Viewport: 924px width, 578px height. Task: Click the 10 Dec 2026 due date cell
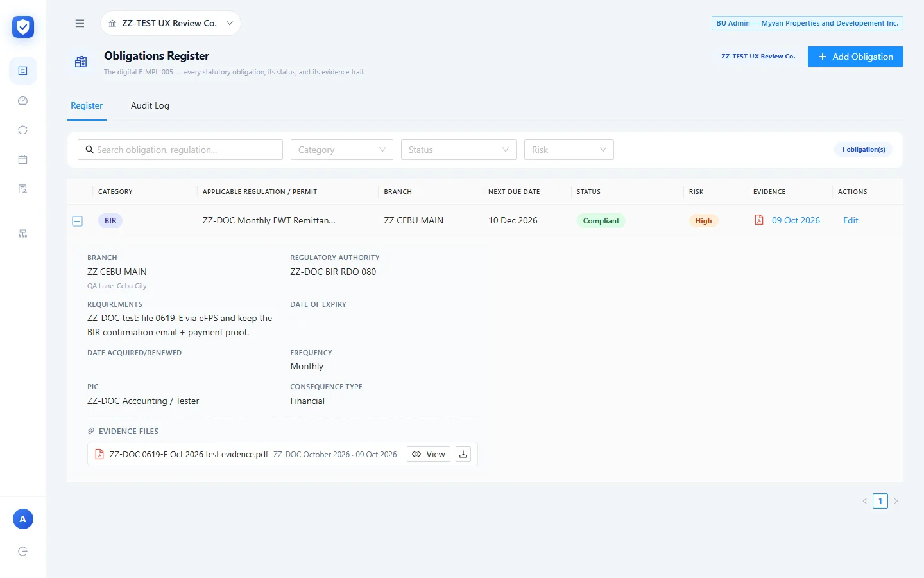[x=513, y=220]
